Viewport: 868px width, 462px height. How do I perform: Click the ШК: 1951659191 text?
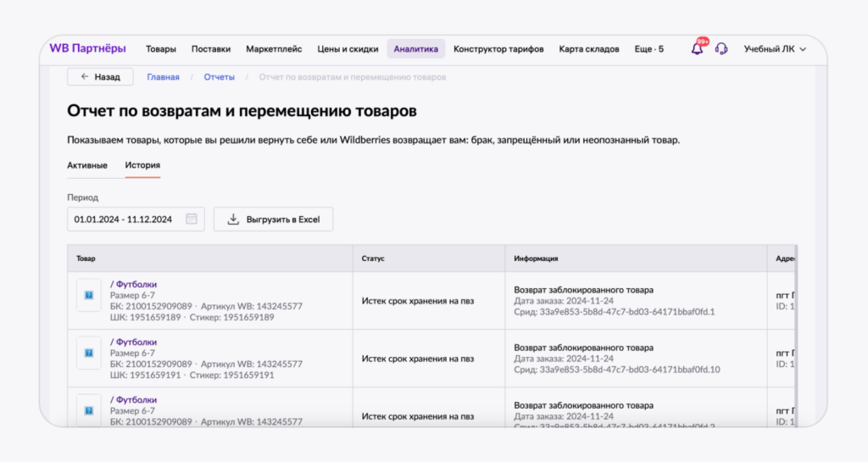point(145,375)
